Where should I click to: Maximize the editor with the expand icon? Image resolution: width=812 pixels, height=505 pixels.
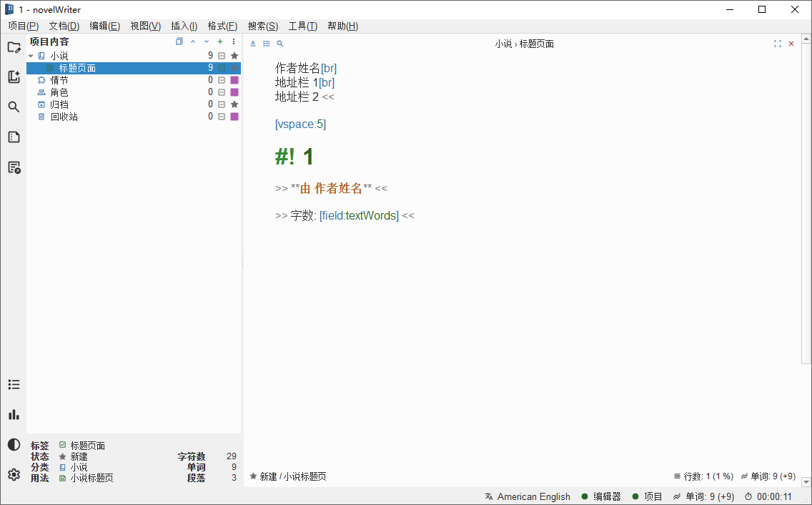point(778,43)
